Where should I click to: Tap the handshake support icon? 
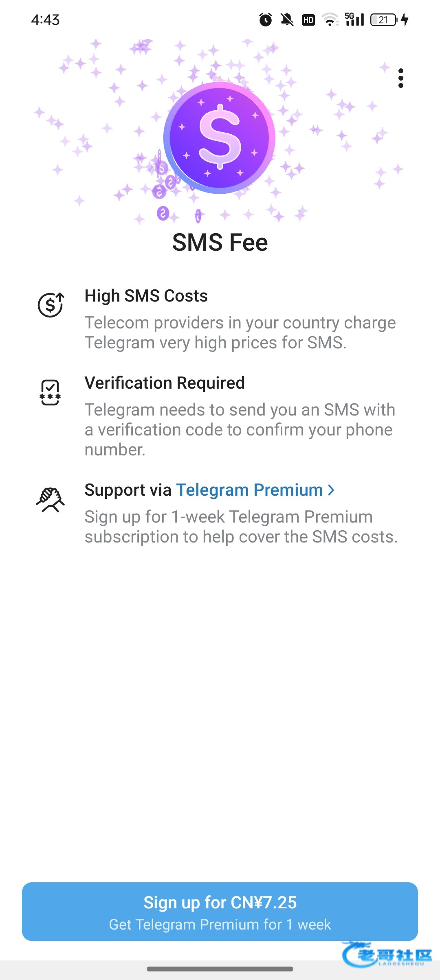tap(50, 499)
